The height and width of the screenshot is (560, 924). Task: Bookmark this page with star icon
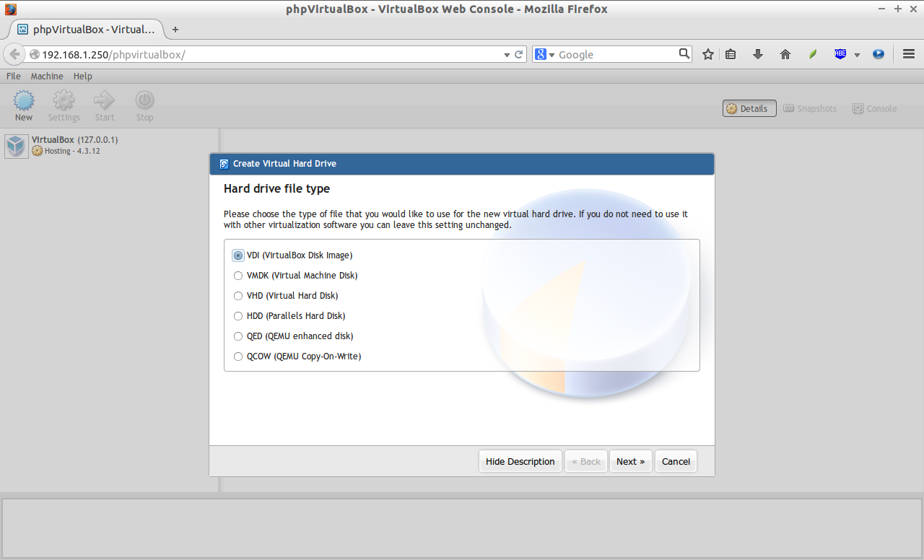(x=708, y=54)
